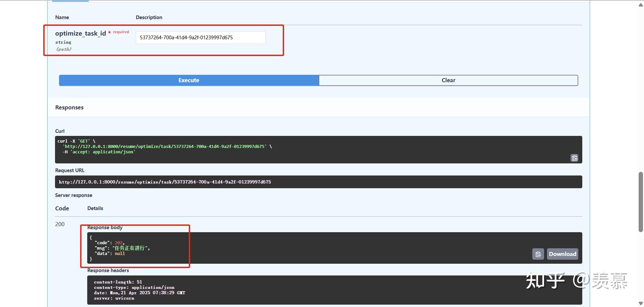Select the optimize_task_id input field

coord(200,37)
